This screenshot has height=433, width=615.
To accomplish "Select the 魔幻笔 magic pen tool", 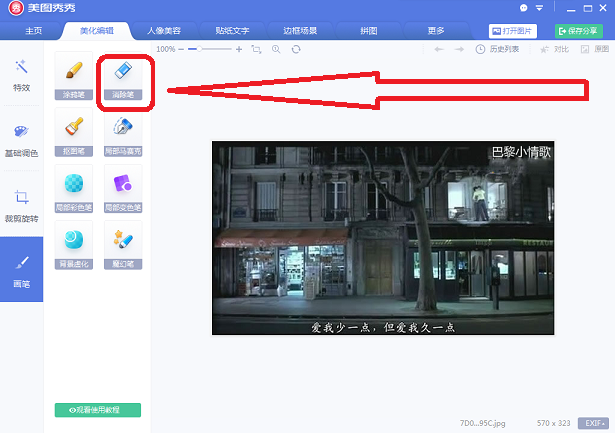I will [123, 246].
